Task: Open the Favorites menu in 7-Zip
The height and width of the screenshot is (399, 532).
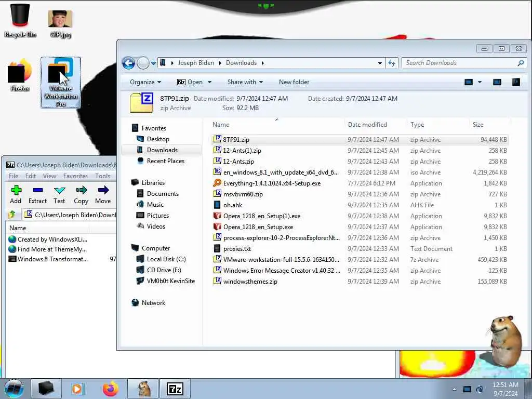Action: (75, 176)
